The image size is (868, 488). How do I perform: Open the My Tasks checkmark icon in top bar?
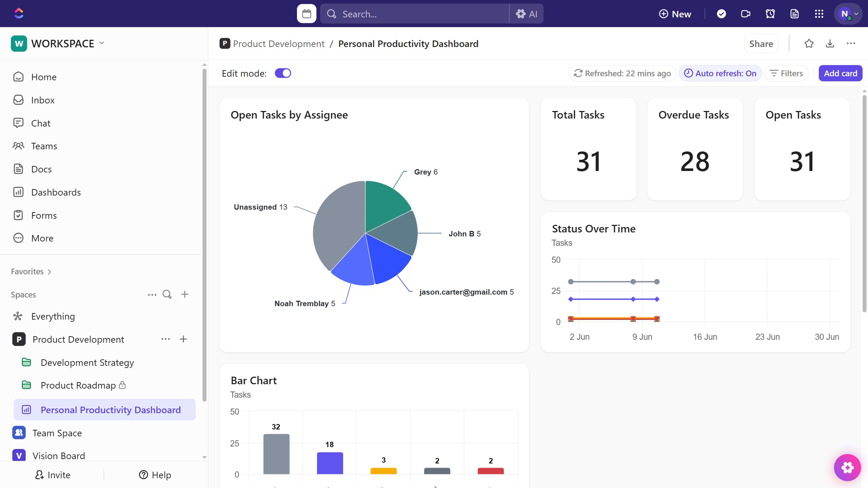[721, 13]
